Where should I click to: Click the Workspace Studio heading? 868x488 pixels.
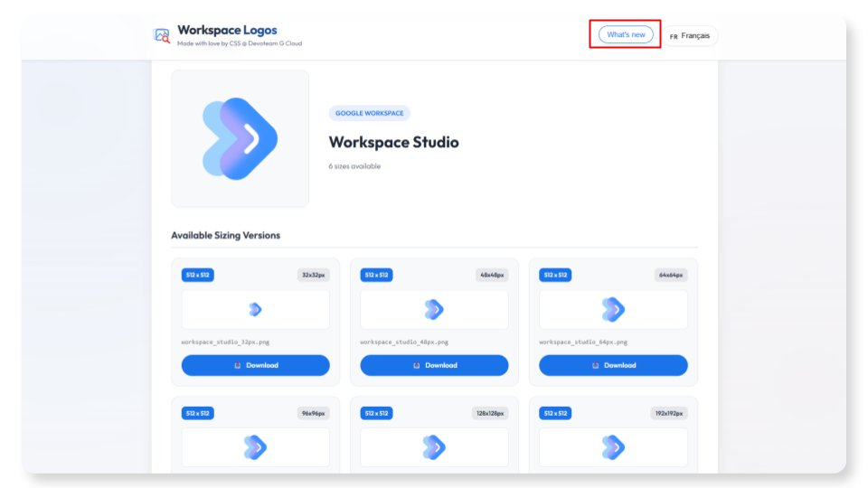[x=393, y=142]
